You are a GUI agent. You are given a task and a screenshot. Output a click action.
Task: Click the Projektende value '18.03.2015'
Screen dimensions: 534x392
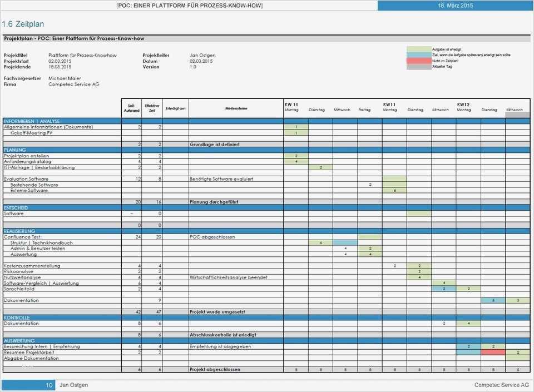click(60, 67)
